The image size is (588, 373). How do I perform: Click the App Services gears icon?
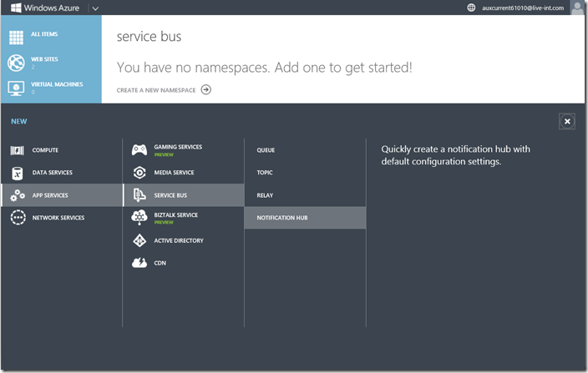(x=18, y=195)
